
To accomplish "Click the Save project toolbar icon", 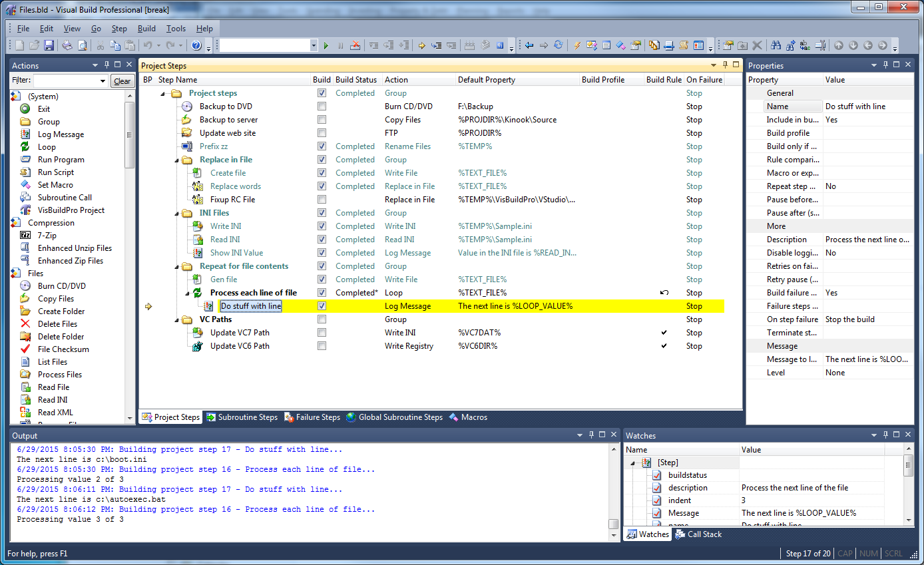I will pos(49,45).
